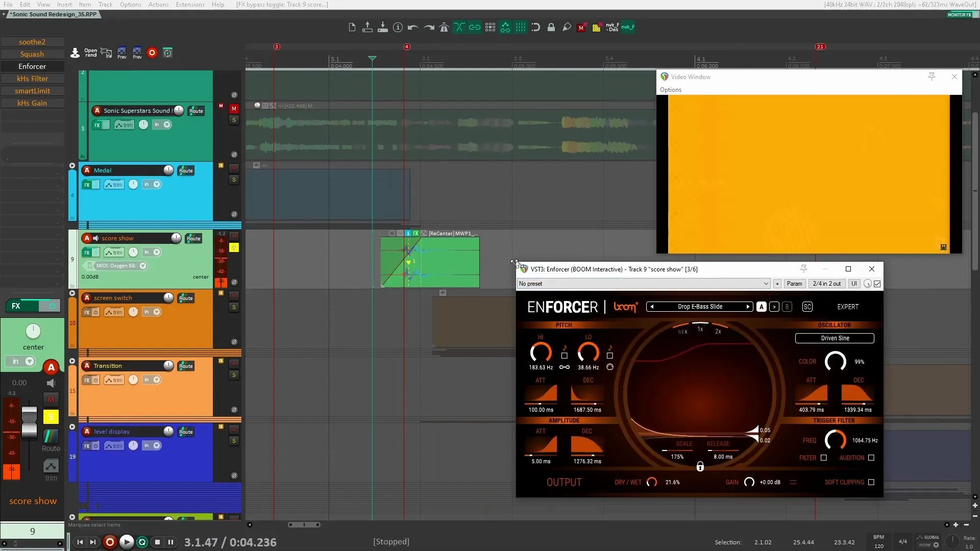Screen dimensions: 980x551
Task: Select the ReCenter MWP1 media item
Action: (430, 262)
